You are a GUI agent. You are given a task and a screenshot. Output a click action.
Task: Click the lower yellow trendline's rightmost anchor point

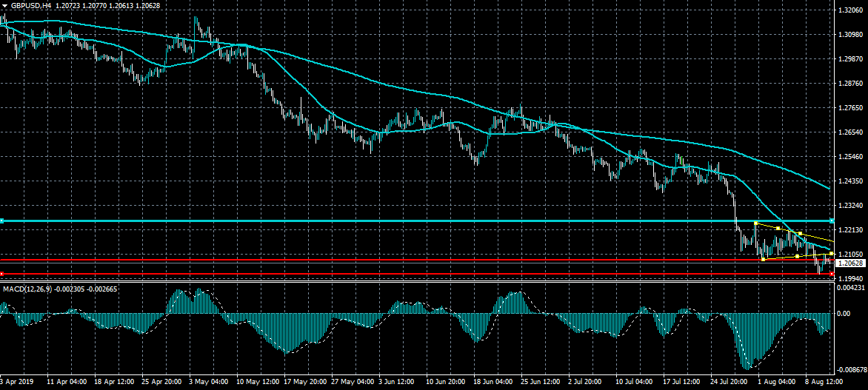pyautogui.click(x=832, y=254)
